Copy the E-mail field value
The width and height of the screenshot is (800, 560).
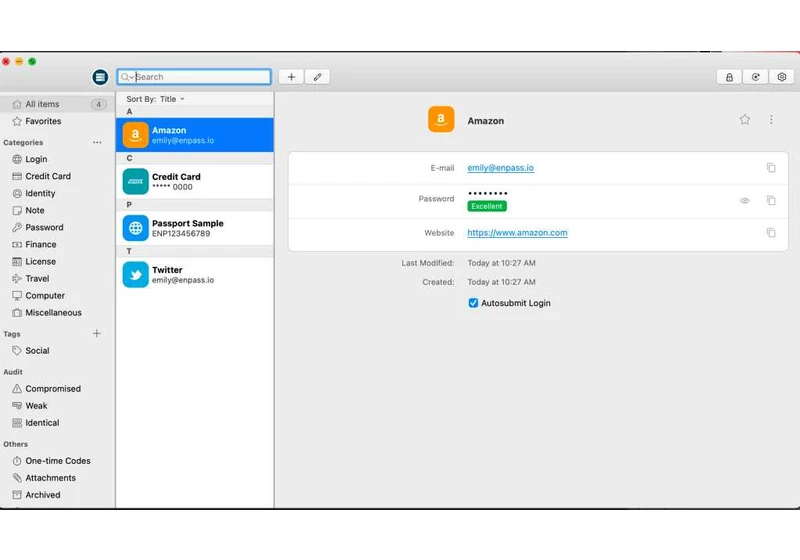coord(771,168)
